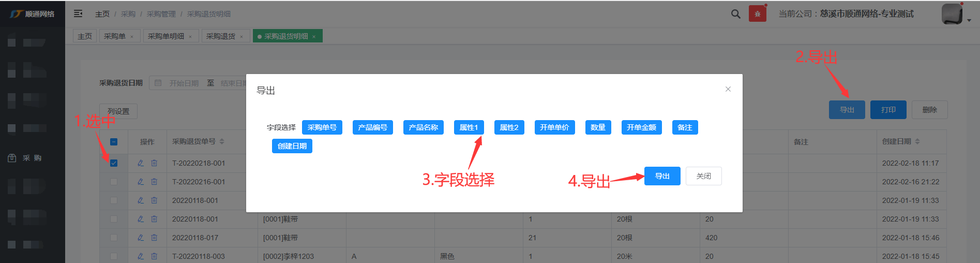The width and height of the screenshot is (980, 263).
Task: Toggle the 产品名称 field tag
Action: (x=423, y=127)
